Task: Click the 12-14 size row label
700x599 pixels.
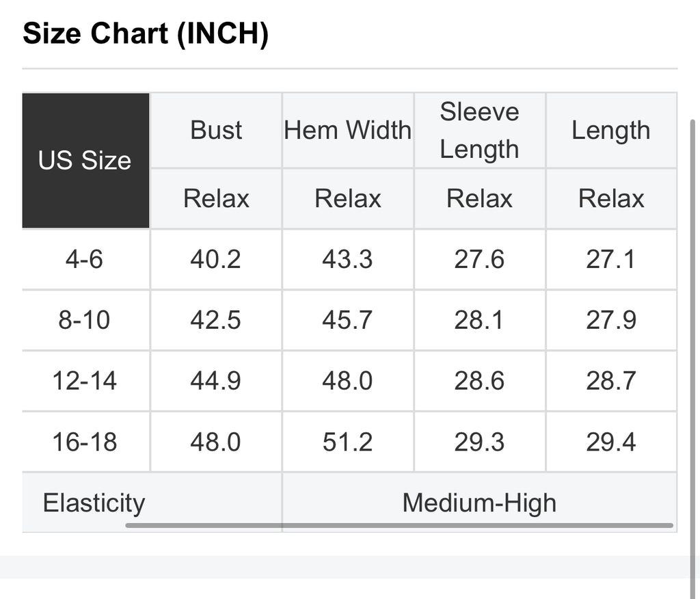Action: 84,381
